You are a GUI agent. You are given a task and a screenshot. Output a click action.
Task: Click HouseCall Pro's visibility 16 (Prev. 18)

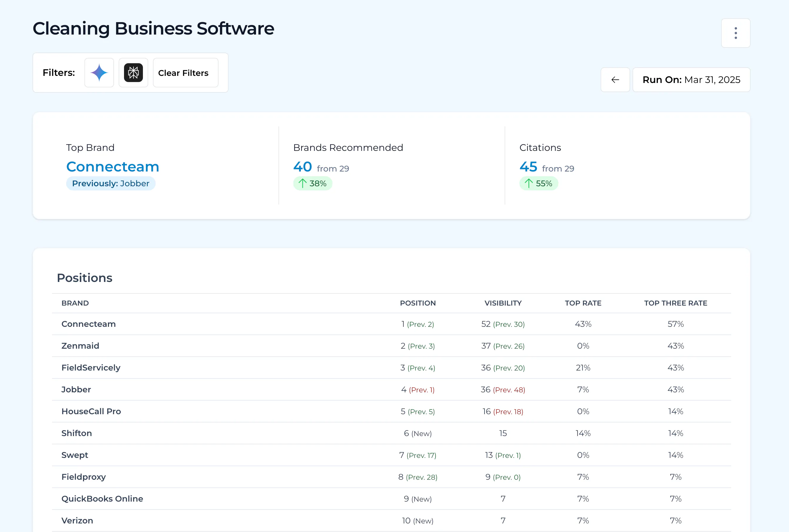(x=503, y=411)
